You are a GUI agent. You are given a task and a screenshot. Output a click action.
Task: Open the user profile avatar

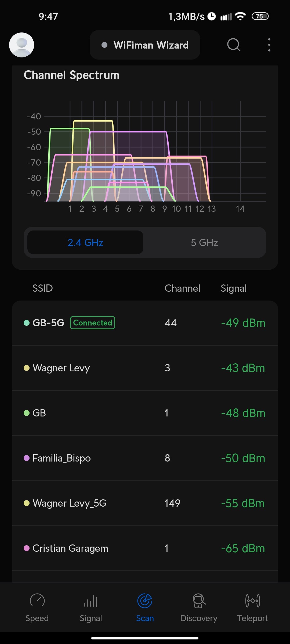click(21, 45)
